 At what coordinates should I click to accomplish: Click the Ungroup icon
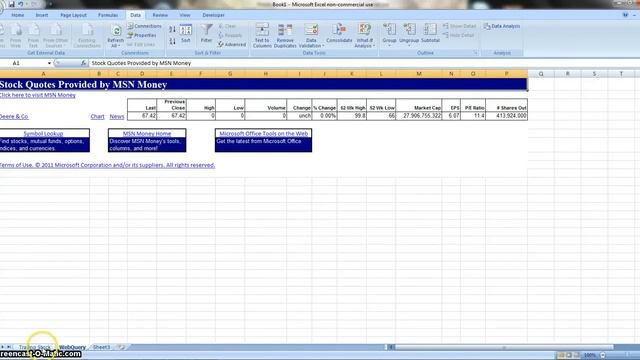pyautogui.click(x=409, y=34)
